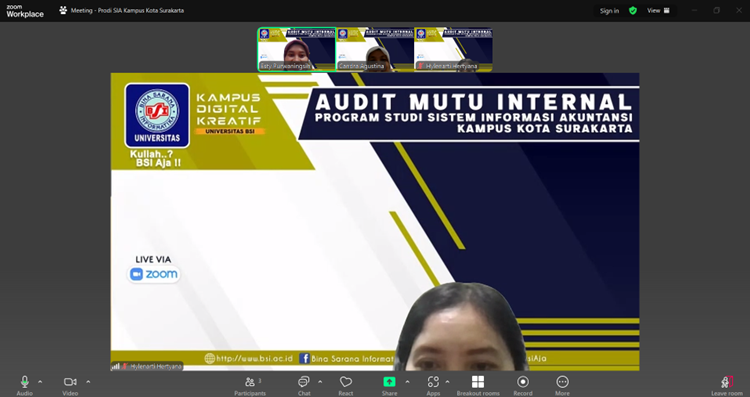The width and height of the screenshot is (750, 397).
Task: Start recording with the Record button
Action: [x=523, y=385]
